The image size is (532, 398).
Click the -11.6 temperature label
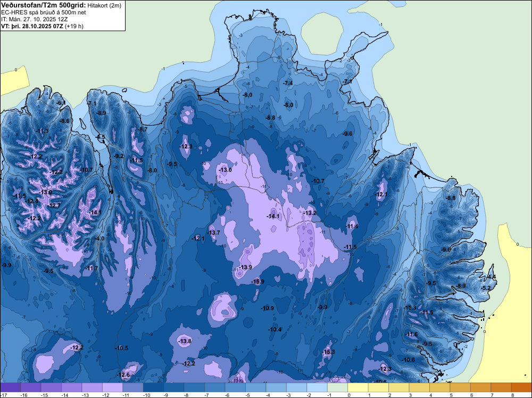[411, 334]
